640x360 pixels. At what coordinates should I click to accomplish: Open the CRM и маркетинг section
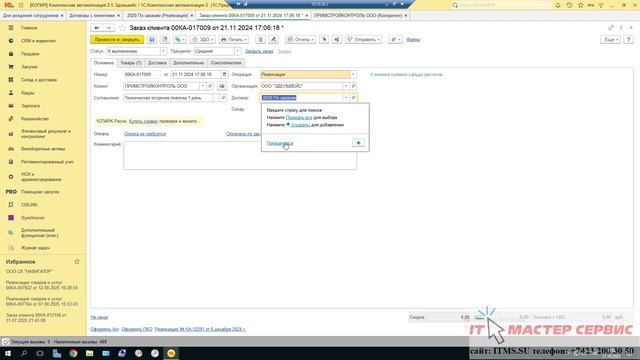click(38, 41)
